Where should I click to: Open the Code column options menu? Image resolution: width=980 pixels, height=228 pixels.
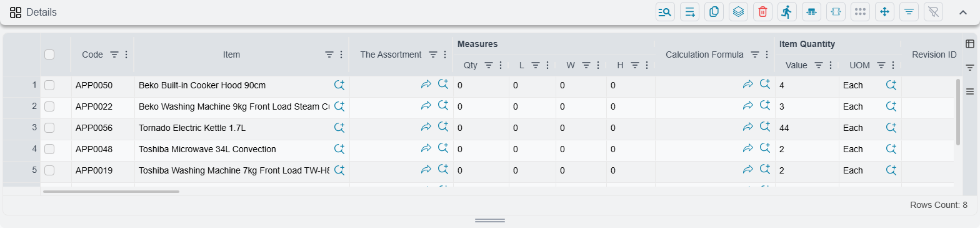tap(126, 54)
